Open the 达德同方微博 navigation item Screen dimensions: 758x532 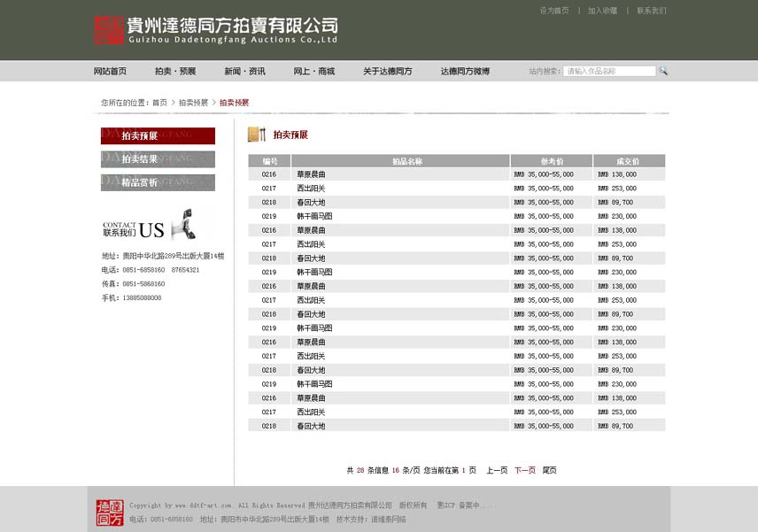tap(465, 72)
